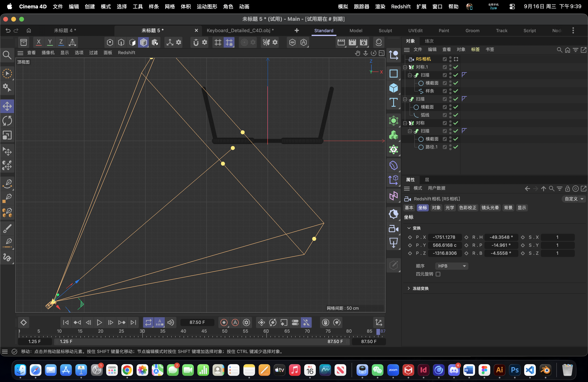588x382 pixels.
Task: Click the Symmetry object icon in toolbar
Action: point(266,42)
